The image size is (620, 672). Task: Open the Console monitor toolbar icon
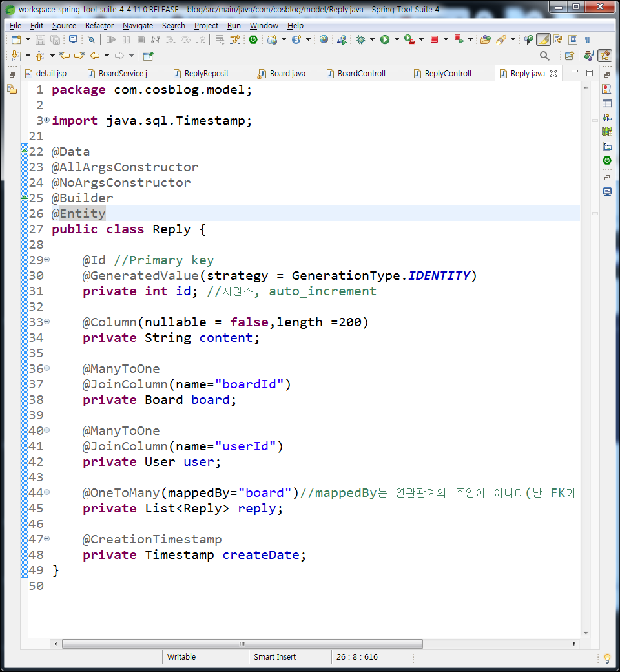[73, 40]
